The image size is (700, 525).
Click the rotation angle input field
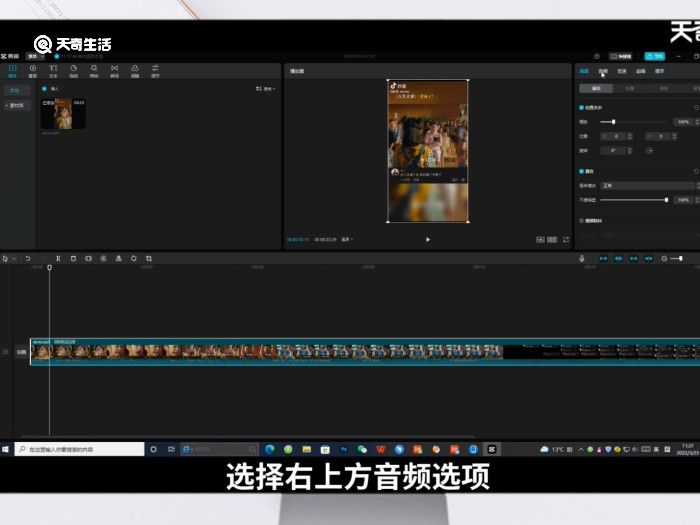(x=615, y=150)
